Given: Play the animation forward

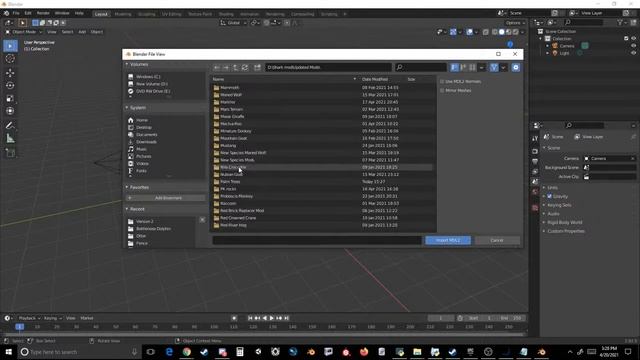Looking at the screenshot, I should pos(272,318).
